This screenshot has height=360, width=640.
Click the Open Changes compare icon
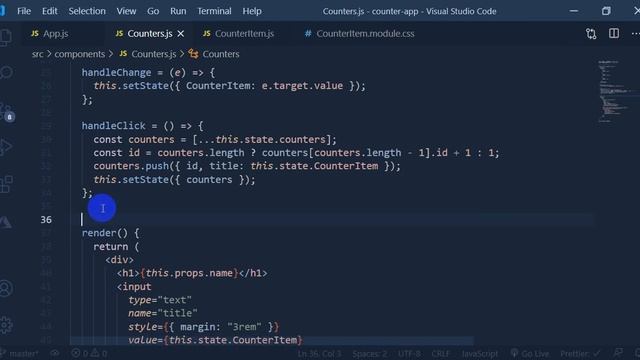tap(591, 33)
